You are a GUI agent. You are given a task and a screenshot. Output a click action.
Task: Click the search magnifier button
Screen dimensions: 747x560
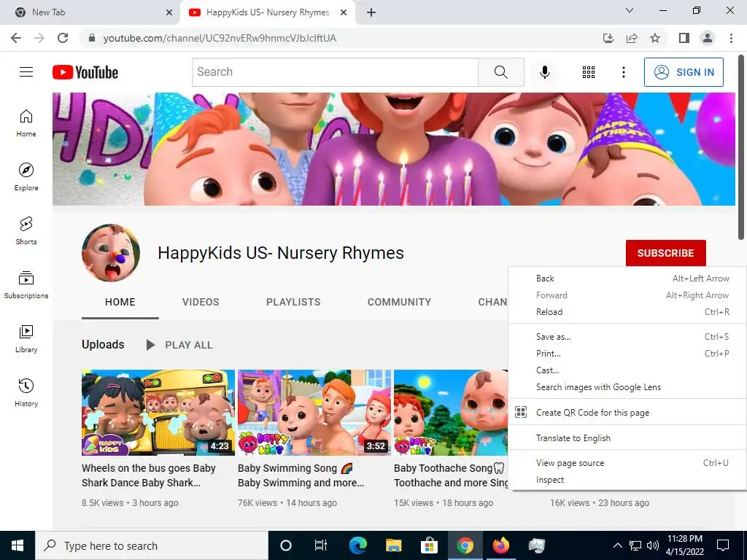click(500, 72)
